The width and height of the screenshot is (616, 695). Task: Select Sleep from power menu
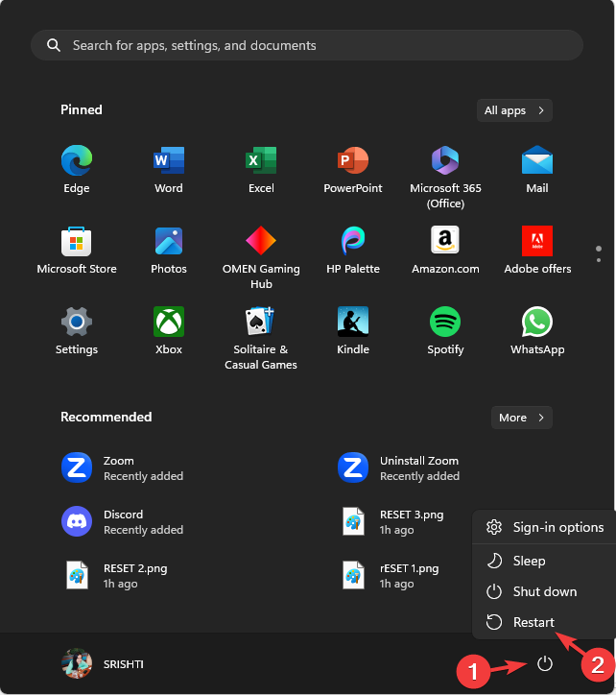(529, 561)
